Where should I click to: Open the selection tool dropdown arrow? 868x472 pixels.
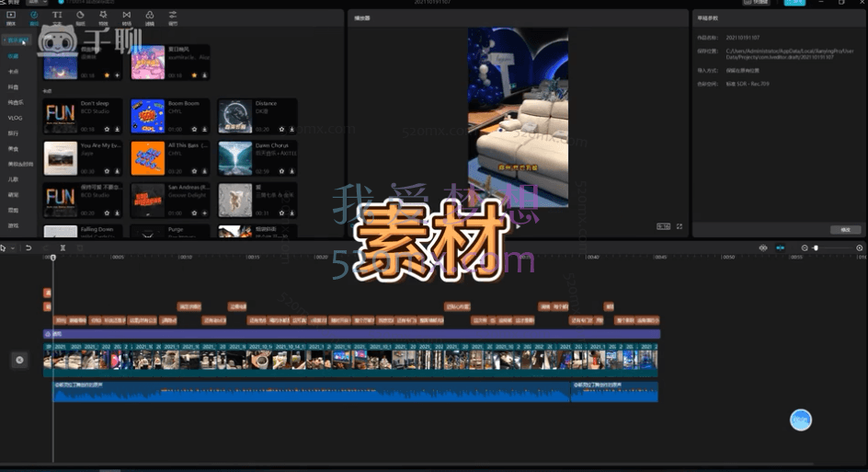coord(12,248)
